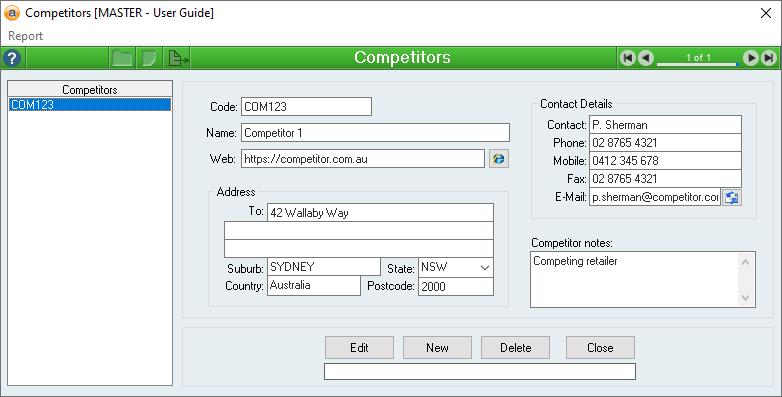Click the green note toolbar icon

[x=149, y=58]
